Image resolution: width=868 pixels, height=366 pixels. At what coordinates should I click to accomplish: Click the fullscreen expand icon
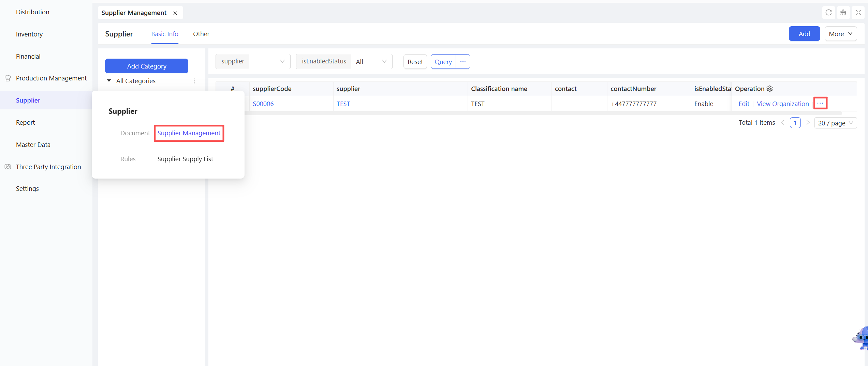point(858,13)
